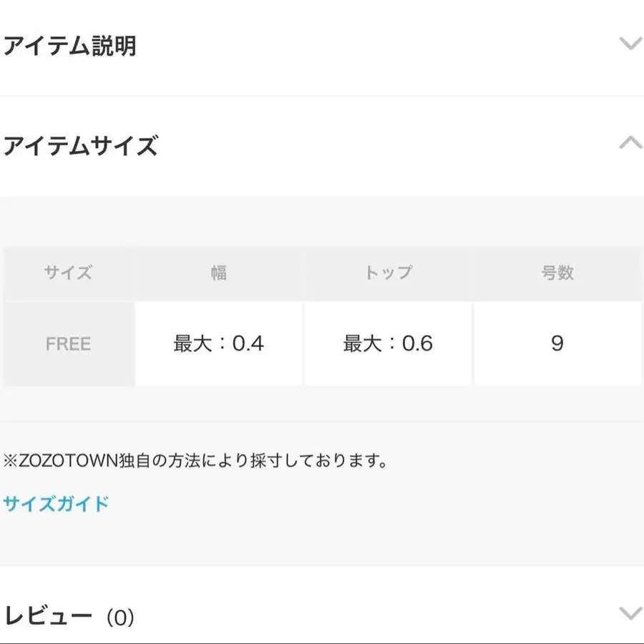Select the FREE size cell

point(68,343)
